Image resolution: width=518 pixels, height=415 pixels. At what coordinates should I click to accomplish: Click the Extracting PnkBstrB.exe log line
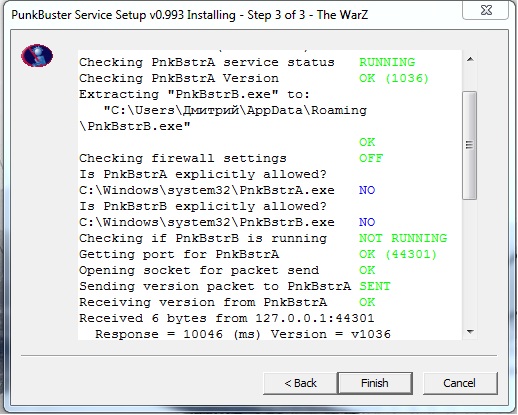point(194,94)
